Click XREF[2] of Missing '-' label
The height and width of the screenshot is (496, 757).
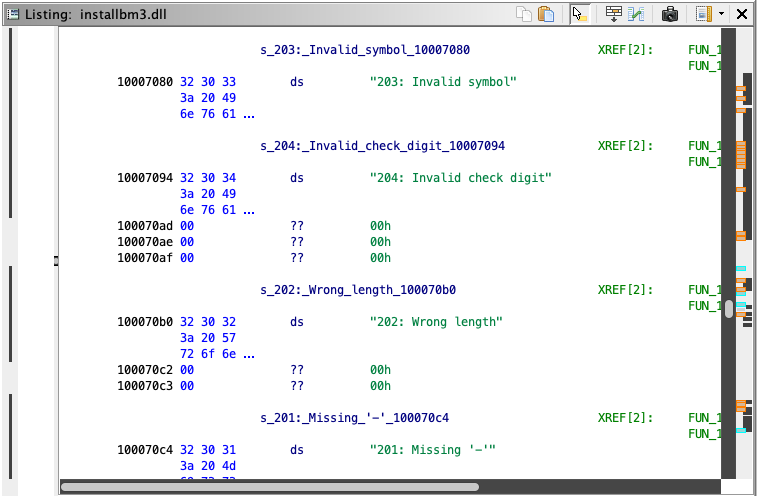point(625,418)
